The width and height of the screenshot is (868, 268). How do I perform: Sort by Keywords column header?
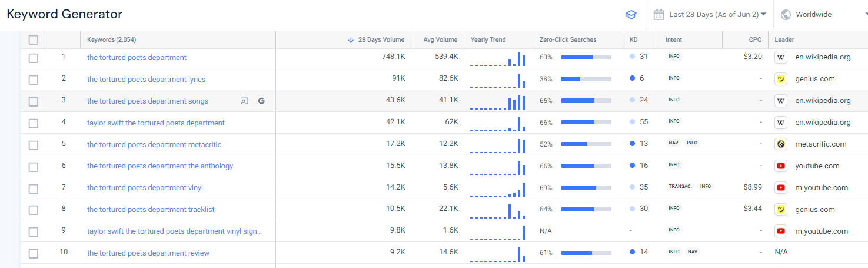112,40
